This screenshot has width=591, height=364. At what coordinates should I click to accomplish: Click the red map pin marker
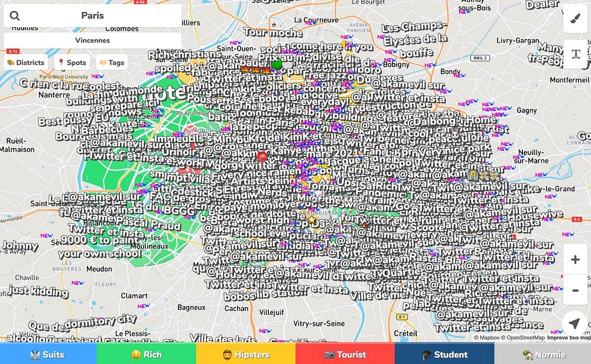[x=262, y=157]
